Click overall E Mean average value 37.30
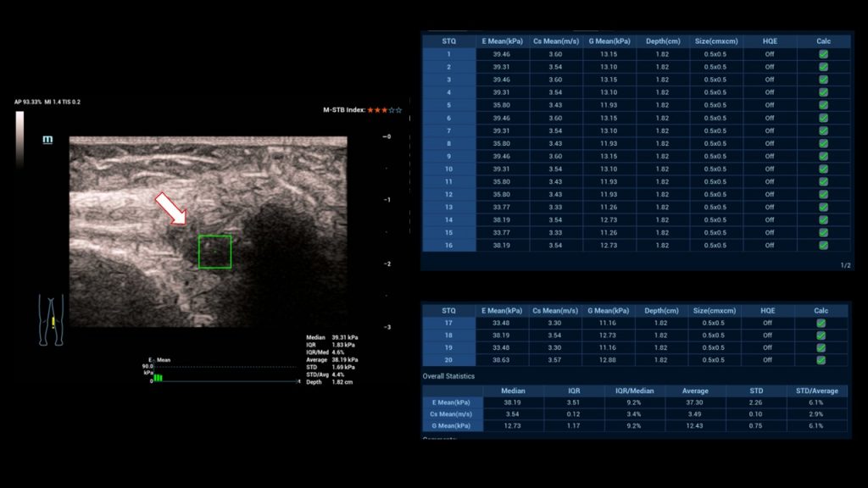 click(695, 402)
